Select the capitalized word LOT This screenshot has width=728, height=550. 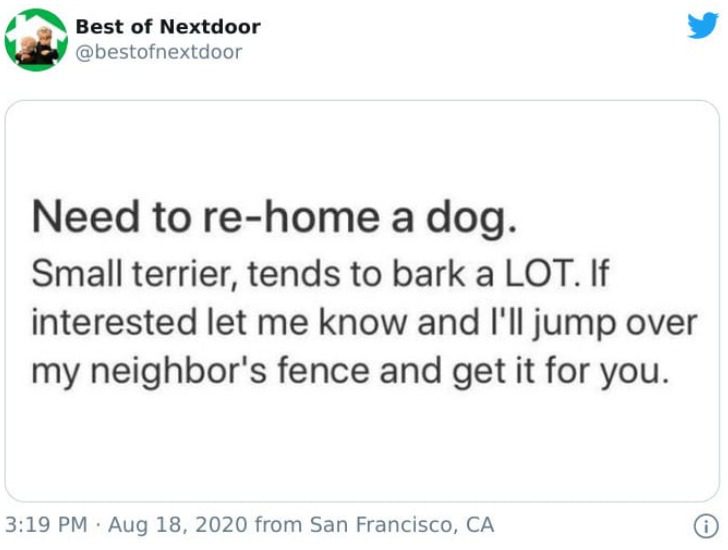coord(539,274)
